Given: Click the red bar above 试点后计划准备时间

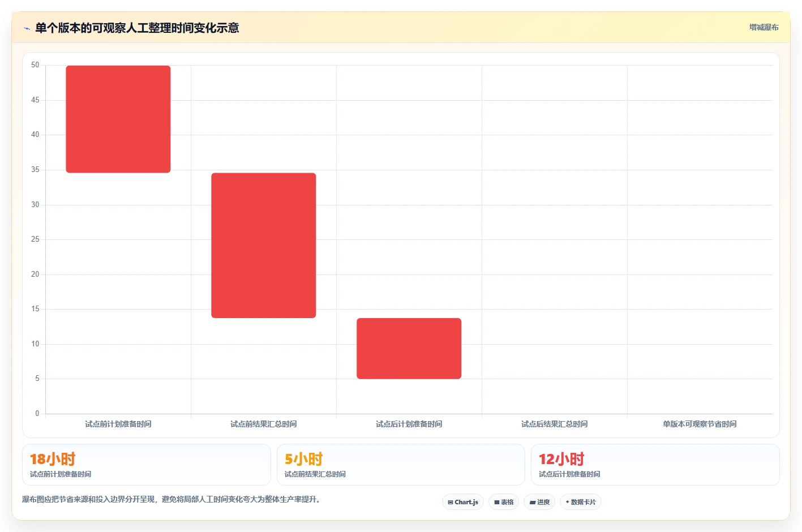Looking at the screenshot, I should [x=409, y=349].
